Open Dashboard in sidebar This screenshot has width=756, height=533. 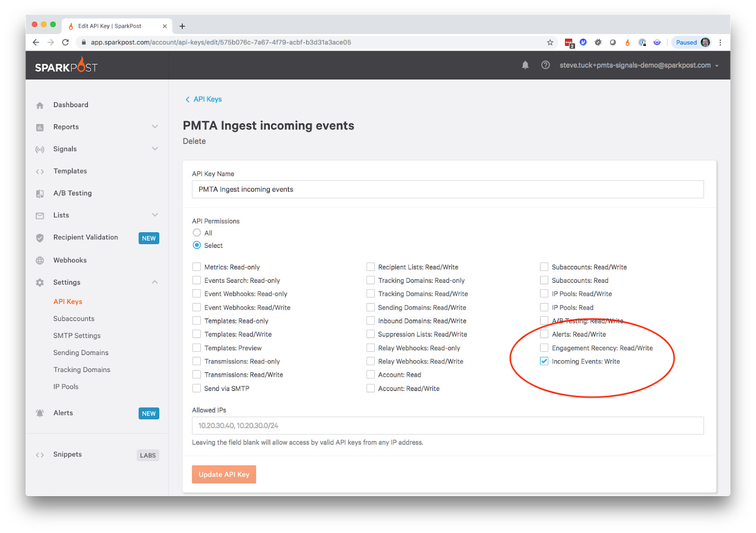click(71, 105)
